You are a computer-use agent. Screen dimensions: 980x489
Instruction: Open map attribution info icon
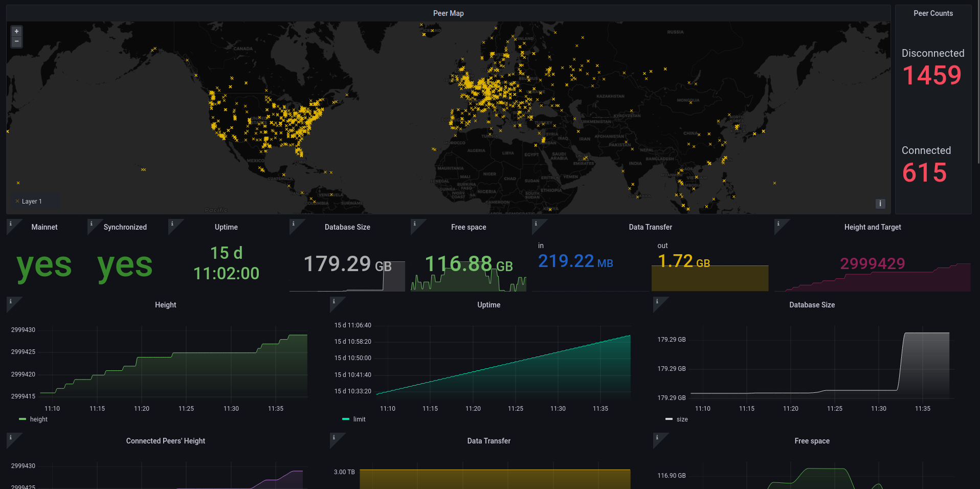click(x=880, y=204)
